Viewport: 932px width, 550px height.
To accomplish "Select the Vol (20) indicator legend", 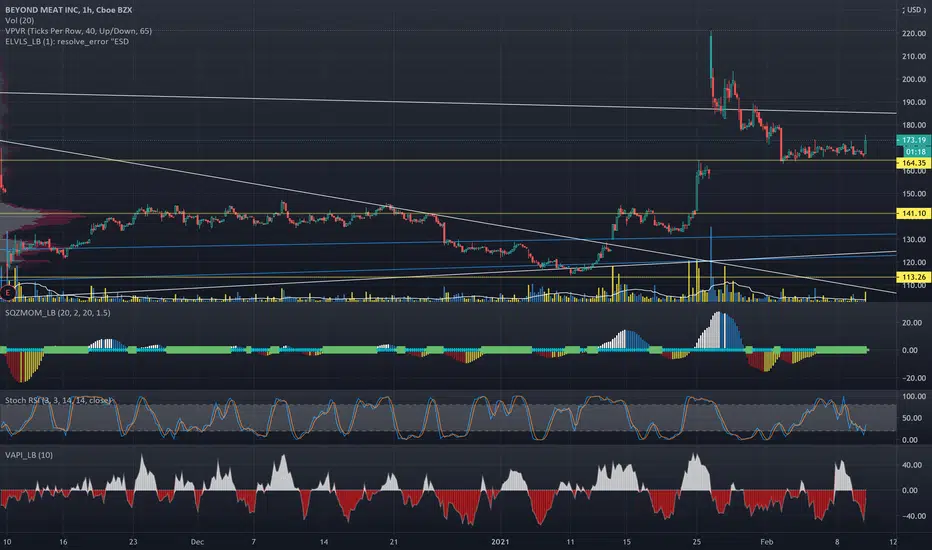I will (19, 21).
